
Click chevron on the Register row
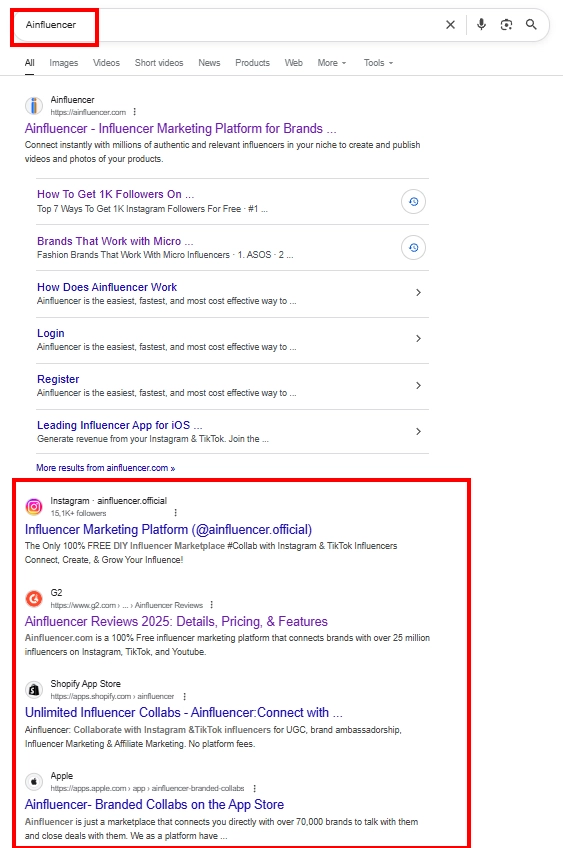click(x=418, y=386)
